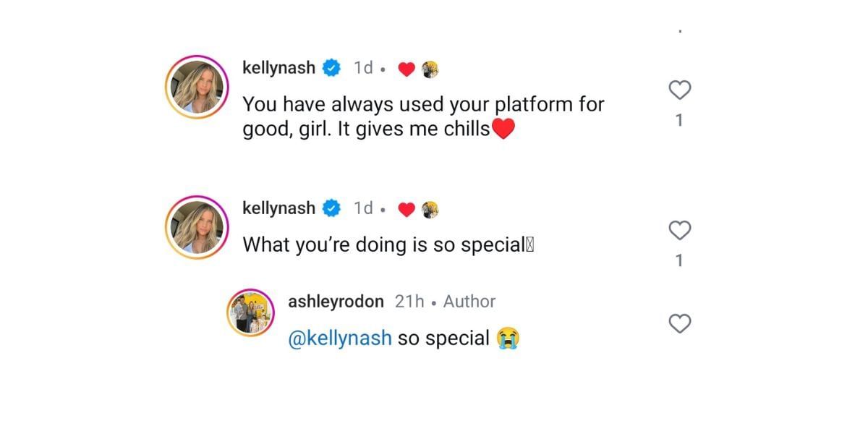Like kellynash's comment about using your platform
The height and width of the screenshot is (434, 868).
[x=679, y=90]
